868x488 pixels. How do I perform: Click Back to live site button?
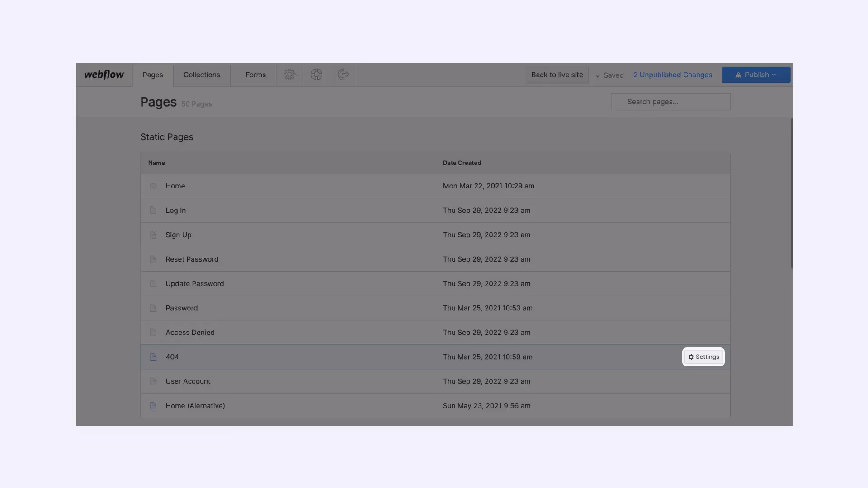click(557, 75)
